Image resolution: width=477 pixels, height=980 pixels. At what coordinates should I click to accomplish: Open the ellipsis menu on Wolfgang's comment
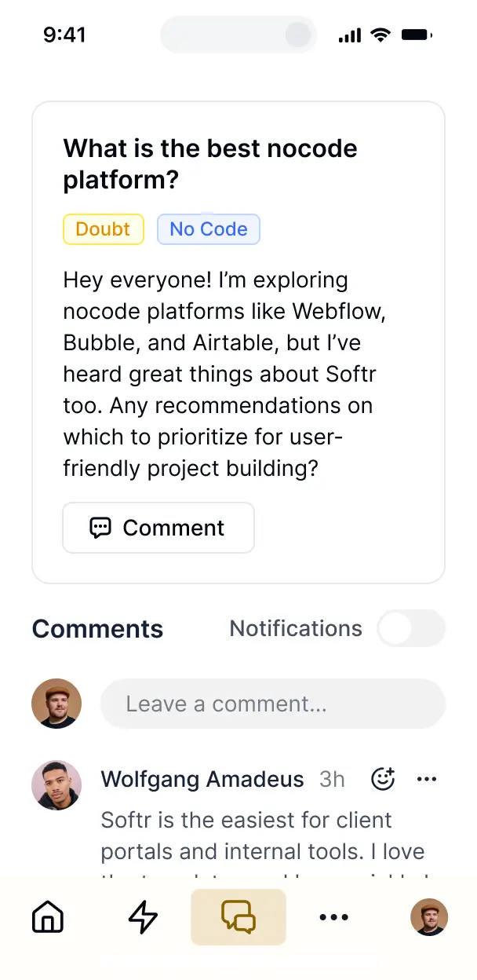click(x=427, y=779)
